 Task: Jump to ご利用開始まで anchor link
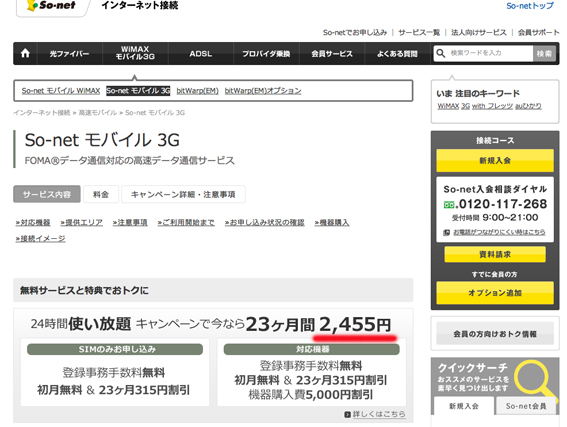click(x=186, y=222)
